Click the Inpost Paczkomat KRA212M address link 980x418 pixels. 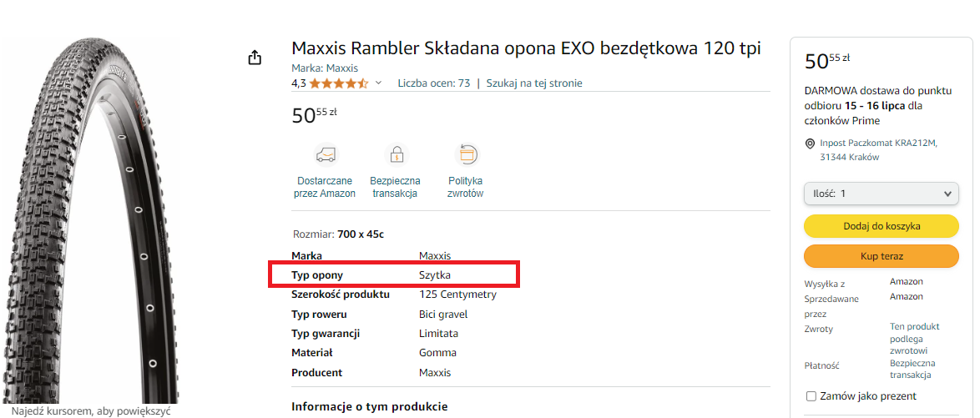coord(878,149)
